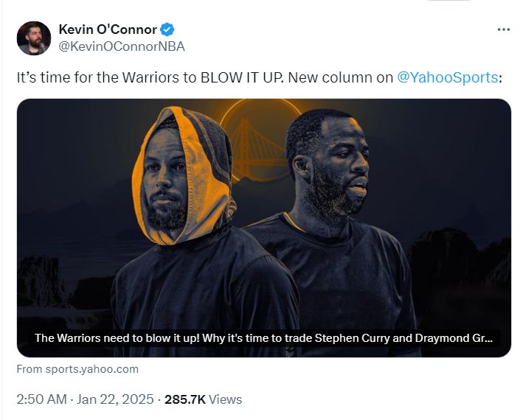Click the blue verified checkmark badge

pos(167,29)
